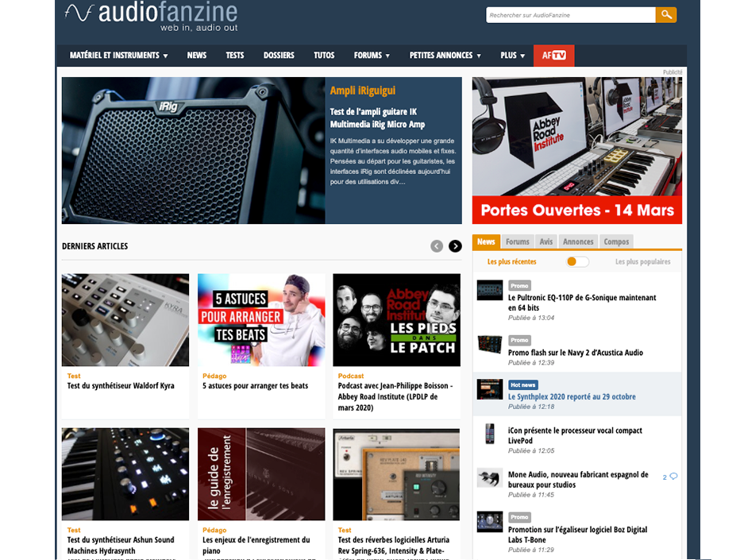Click inside the Rechercher sur AudioFanzine field

pyautogui.click(x=568, y=14)
